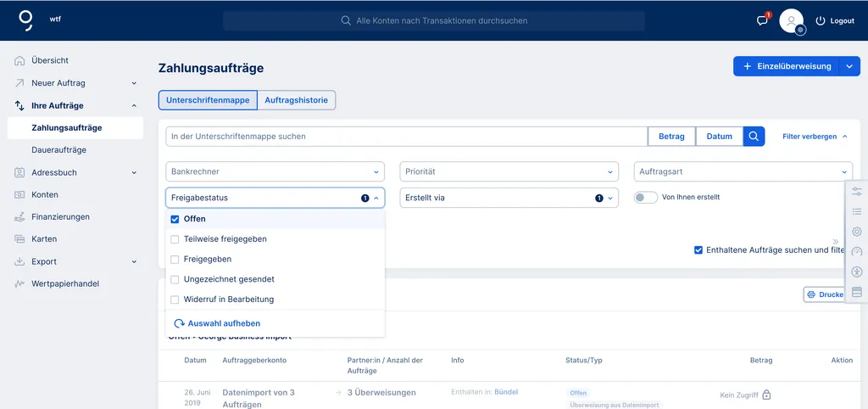Click the magnifier icon in the top search bar
Image resolution: width=868 pixels, height=409 pixels.
[346, 20]
